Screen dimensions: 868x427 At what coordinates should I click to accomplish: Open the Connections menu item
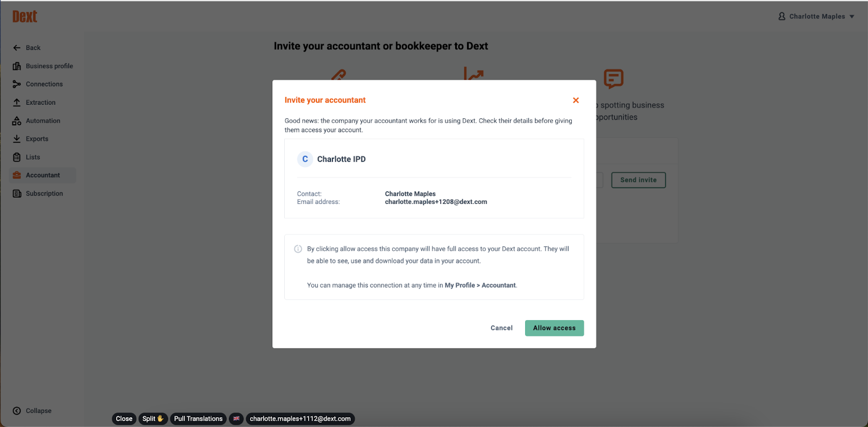pyautogui.click(x=44, y=84)
